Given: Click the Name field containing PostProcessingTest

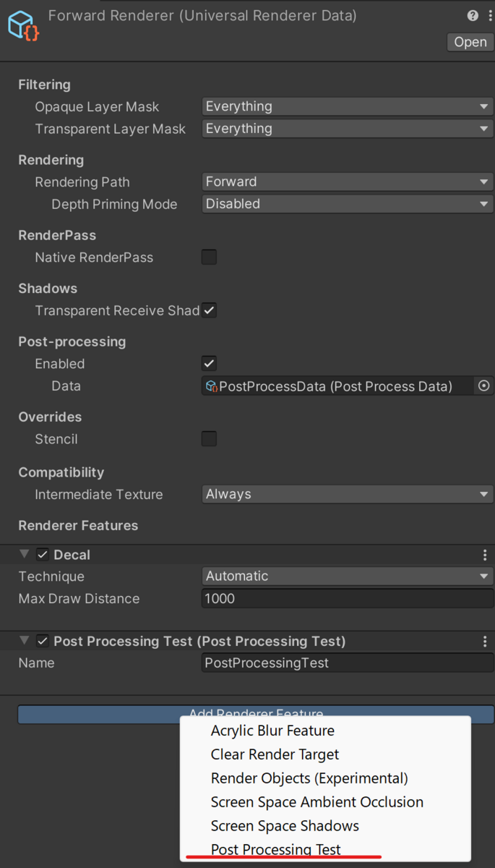Looking at the screenshot, I should 347,663.
